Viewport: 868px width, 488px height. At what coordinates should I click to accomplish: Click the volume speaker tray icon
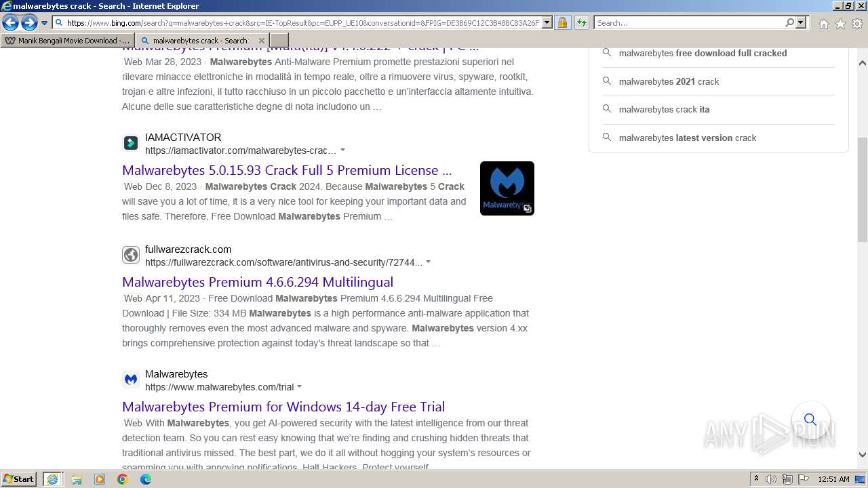pyautogui.click(x=771, y=479)
